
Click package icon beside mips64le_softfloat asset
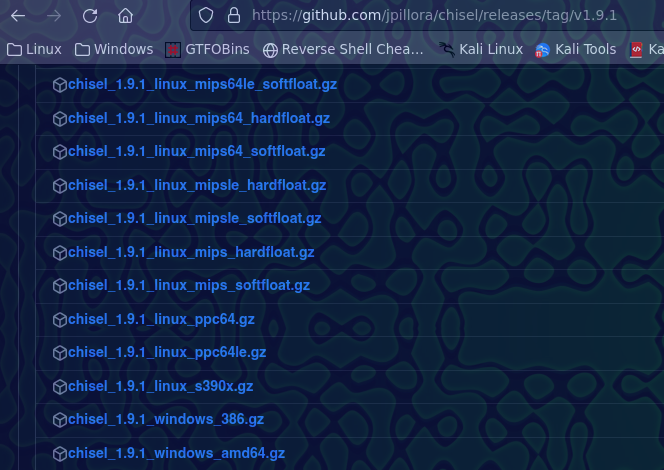click(60, 85)
